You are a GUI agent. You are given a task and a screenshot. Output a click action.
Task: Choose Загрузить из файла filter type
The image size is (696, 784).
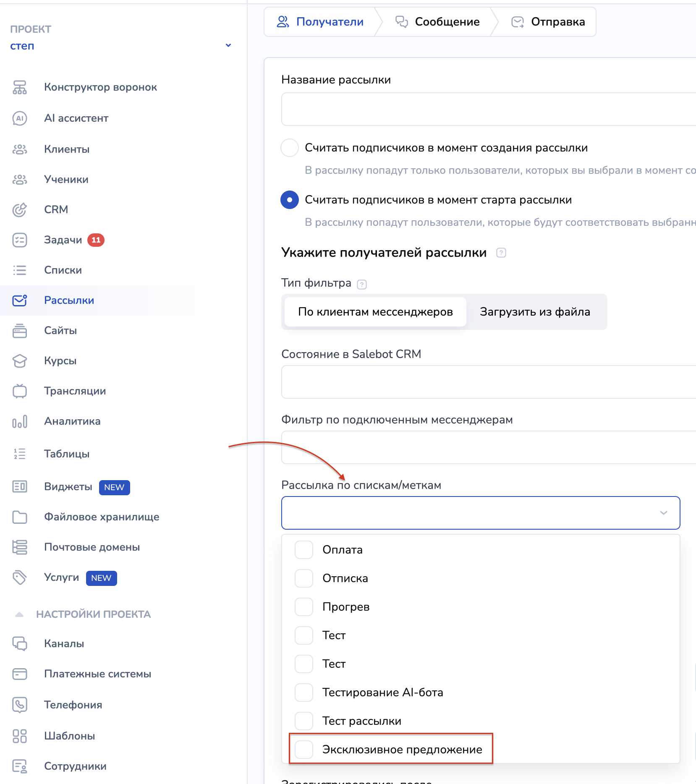coord(535,312)
